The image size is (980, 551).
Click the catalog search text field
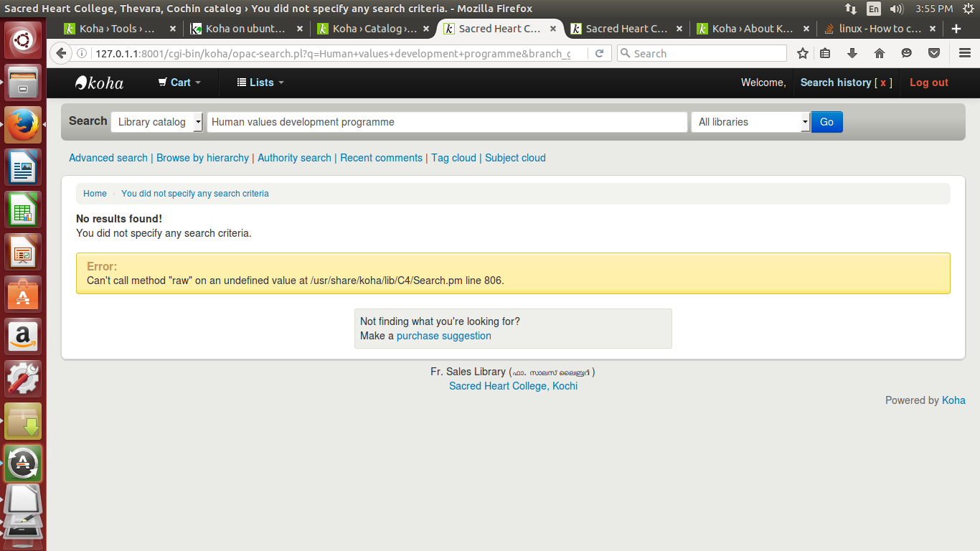click(447, 122)
